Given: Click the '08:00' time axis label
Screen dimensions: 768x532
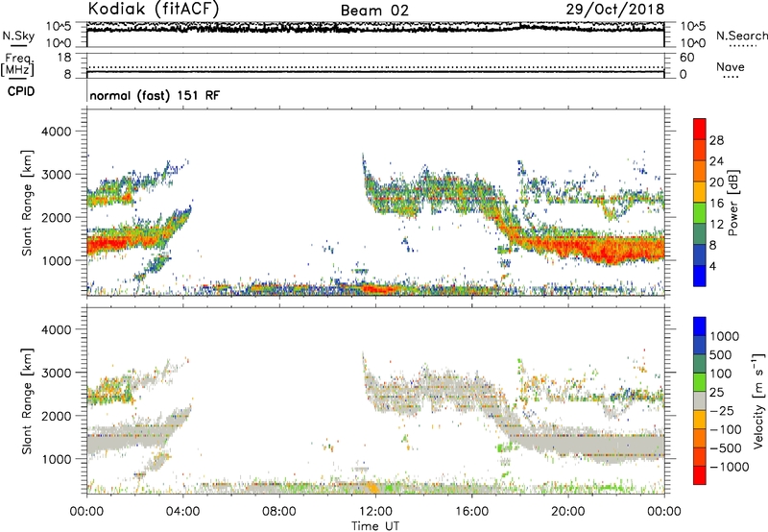Looking at the screenshot, I should click(279, 512).
